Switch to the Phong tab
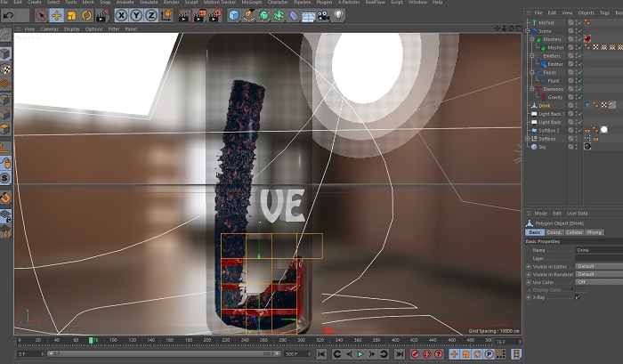623x364 pixels. (595, 232)
